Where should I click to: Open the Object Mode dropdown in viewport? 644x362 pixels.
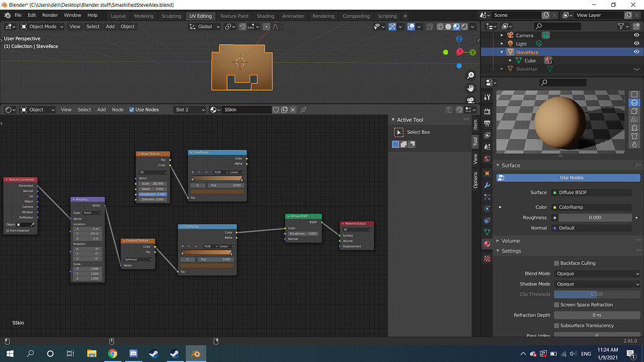tap(42, 27)
